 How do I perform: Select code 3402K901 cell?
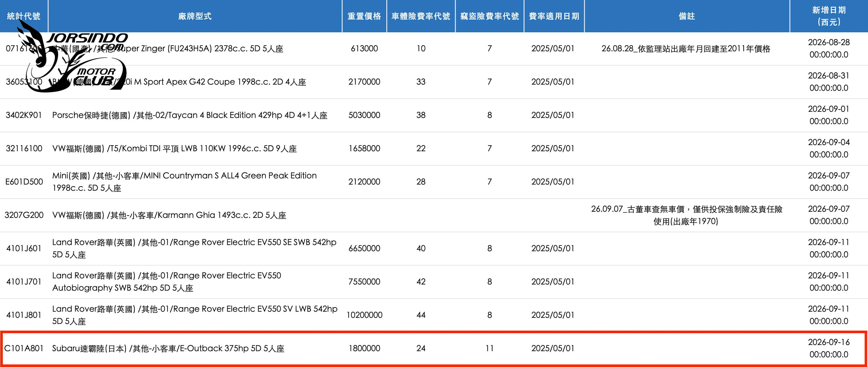pyautogui.click(x=24, y=115)
